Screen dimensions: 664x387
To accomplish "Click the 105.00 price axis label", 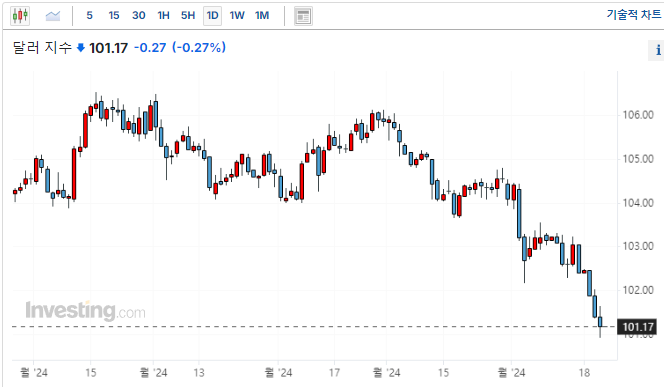I will tap(638, 159).
